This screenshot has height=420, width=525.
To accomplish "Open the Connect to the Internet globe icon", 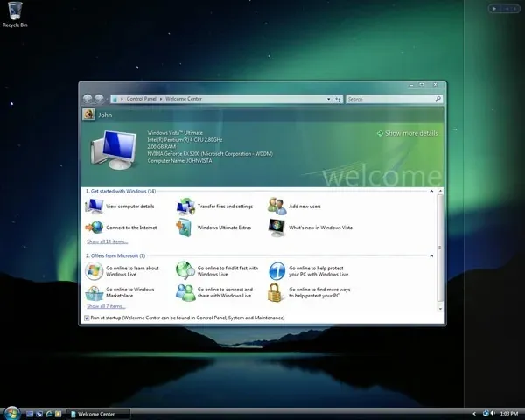I will [94, 227].
